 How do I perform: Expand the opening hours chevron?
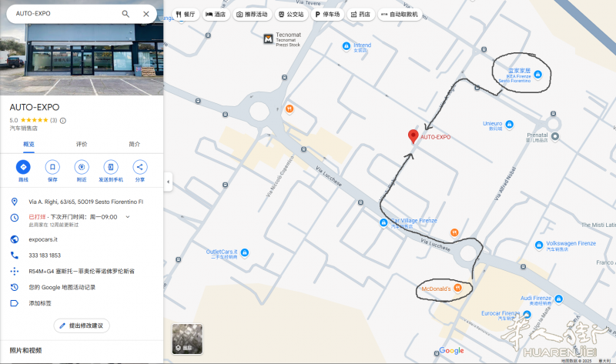coord(128,217)
